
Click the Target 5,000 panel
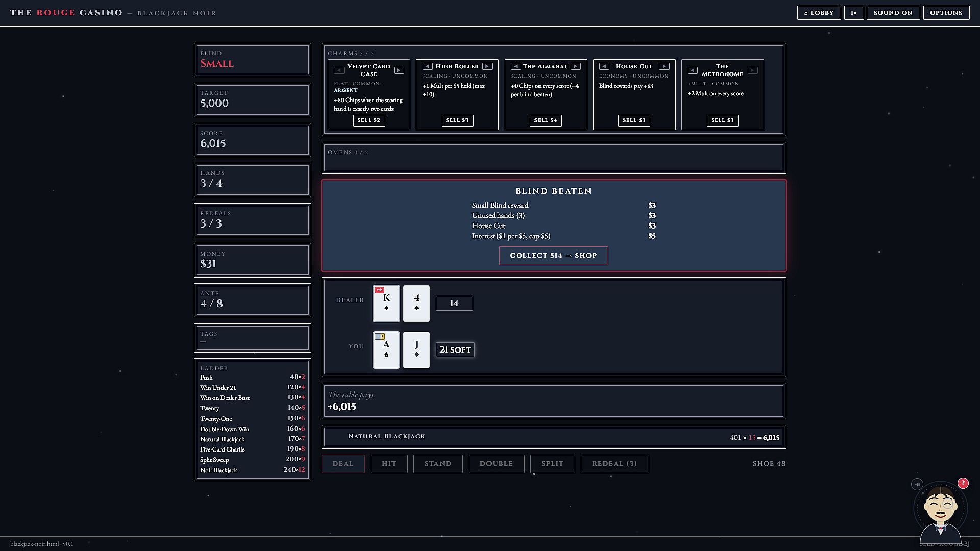[253, 100]
